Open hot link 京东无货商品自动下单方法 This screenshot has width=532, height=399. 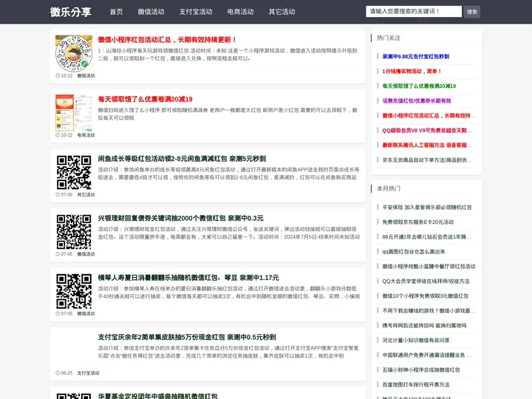tap(427, 160)
